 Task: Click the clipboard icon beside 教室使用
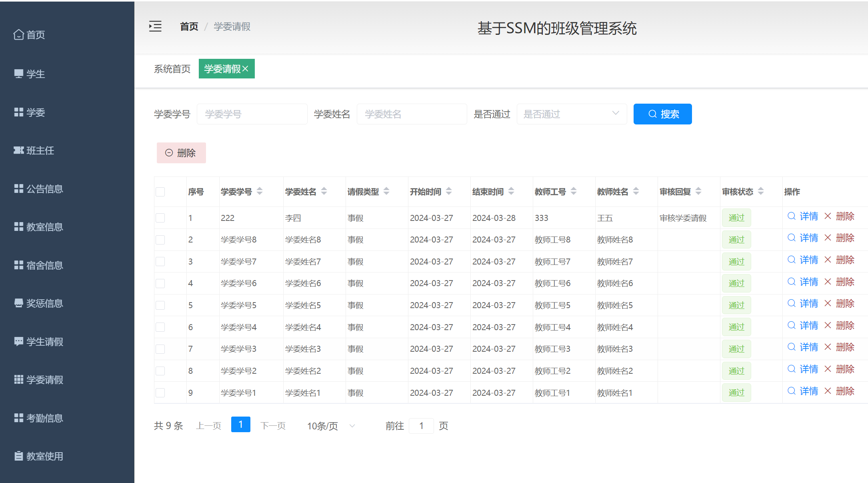click(x=18, y=456)
